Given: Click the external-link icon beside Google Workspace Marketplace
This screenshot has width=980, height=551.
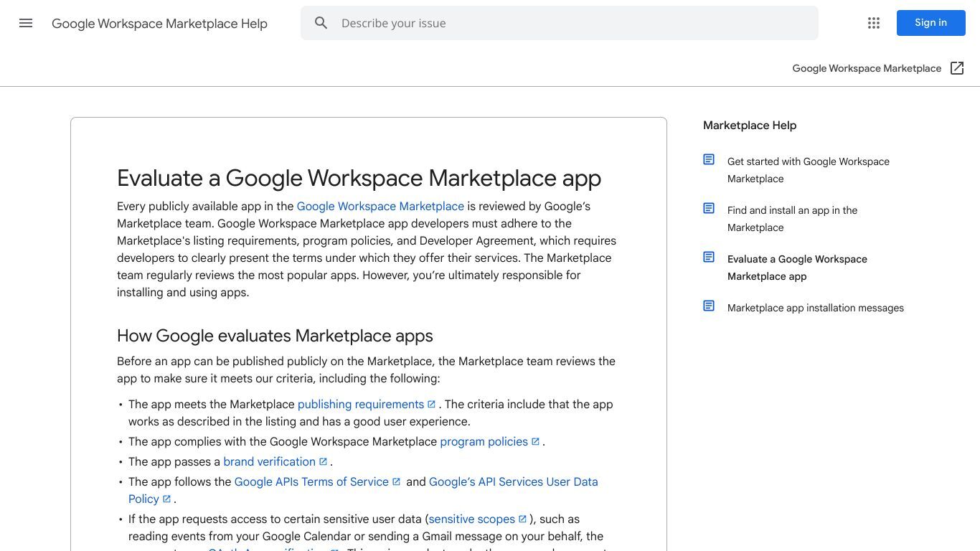Looking at the screenshot, I should tap(957, 68).
